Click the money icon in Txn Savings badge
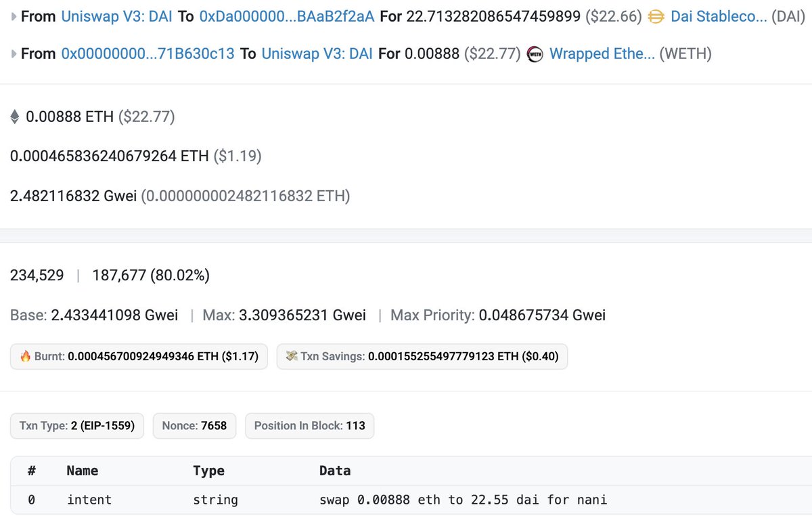Image resolution: width=812 pixels, height=522 pixels. click(292, 356)
